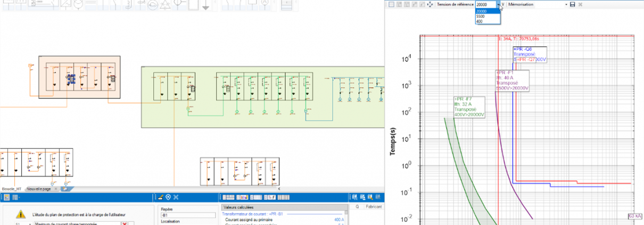The image size is (644, 225).
Task: Toggle the Tension de référence dropdown arrow
Action: (x=498, y=4)
